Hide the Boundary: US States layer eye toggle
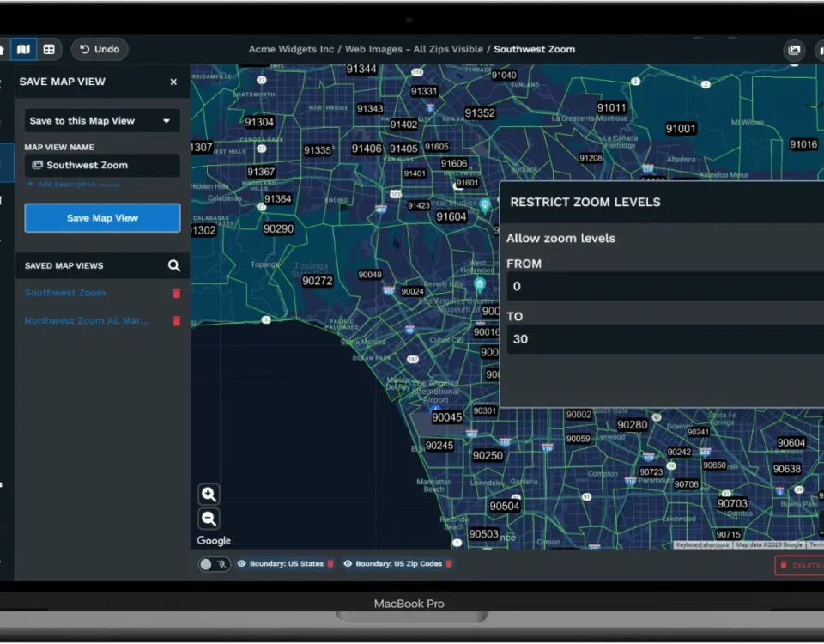824x644 pixels. [243, 564]
